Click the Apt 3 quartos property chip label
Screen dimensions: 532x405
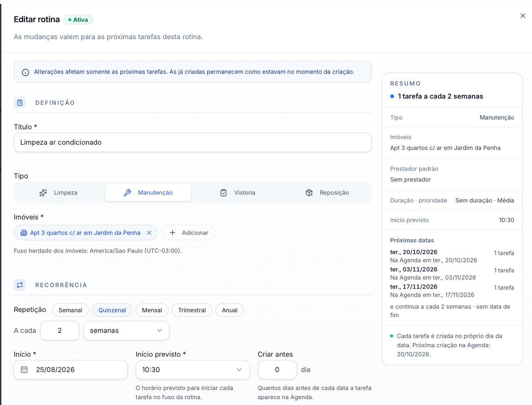(85, 233)
